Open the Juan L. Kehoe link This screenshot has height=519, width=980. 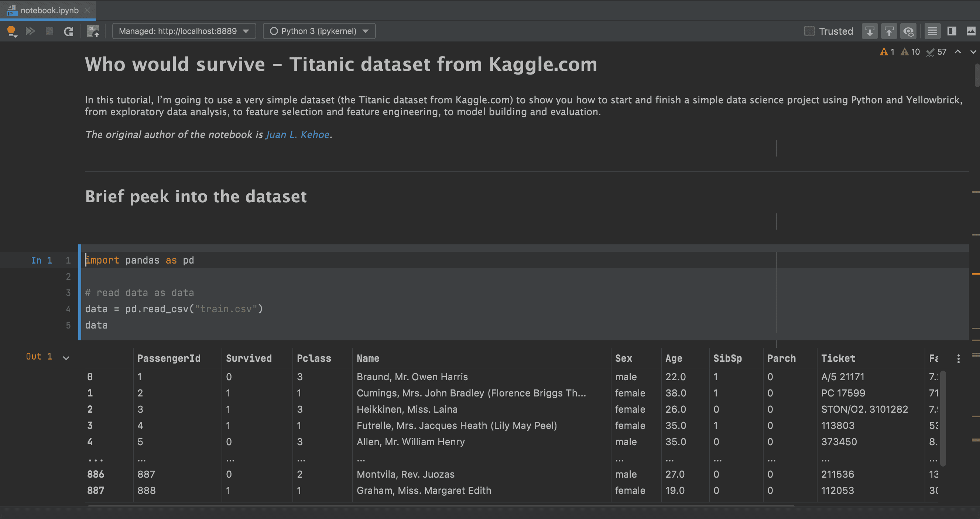(x=298, y=135)
